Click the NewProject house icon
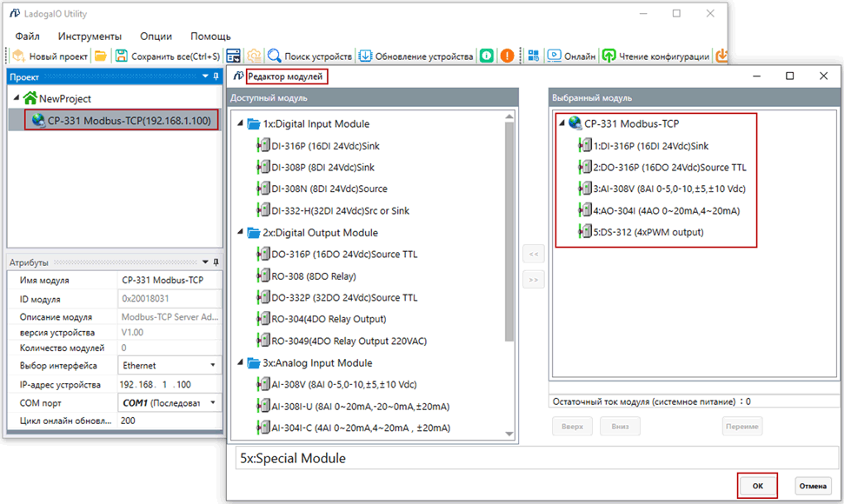The width and height of the screenshot is (851, 504). (30, 98)
